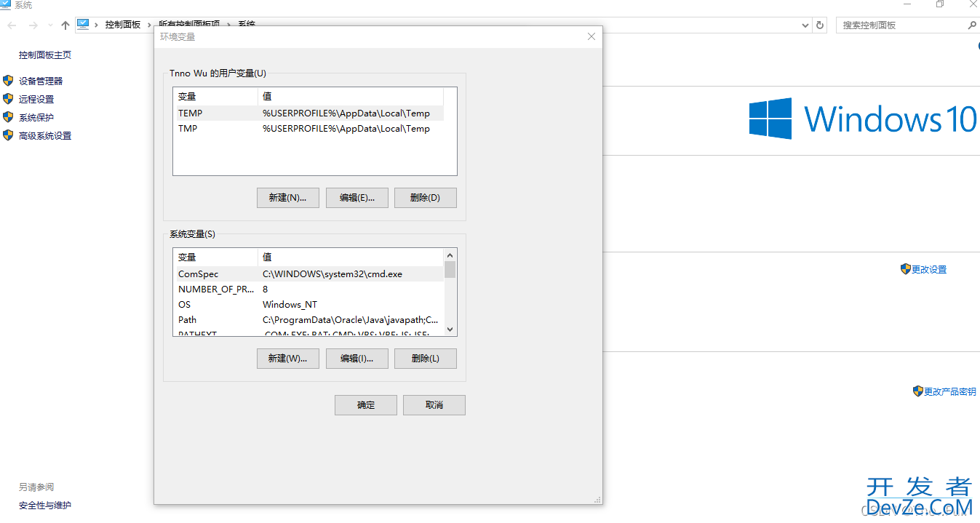The width and height of the screenshot is (980, 523).
Task: Click the Path value starting C:\ProgramData\Oracle
Action: (351, 320)
